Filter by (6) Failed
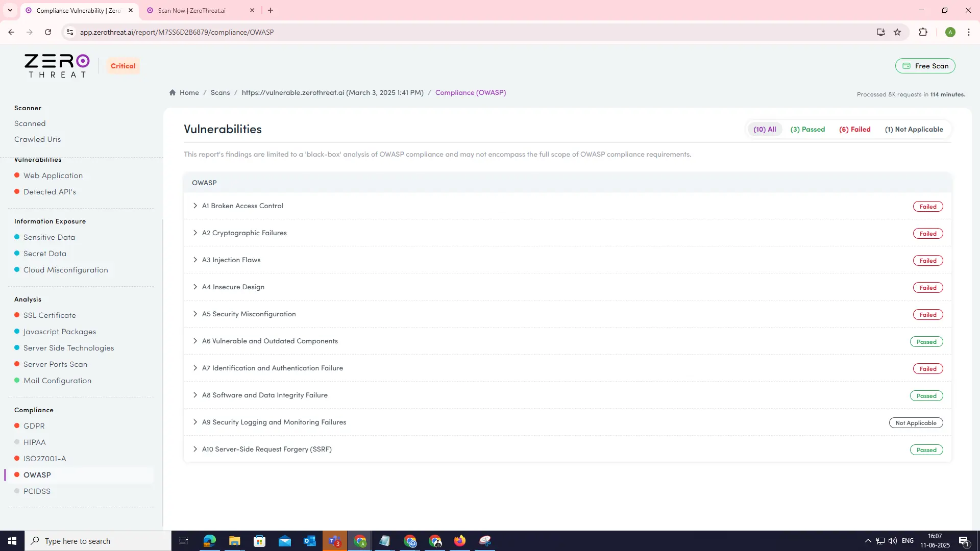Screen dimensions: 980x551 pyautogui.click(x=855, y=130)
